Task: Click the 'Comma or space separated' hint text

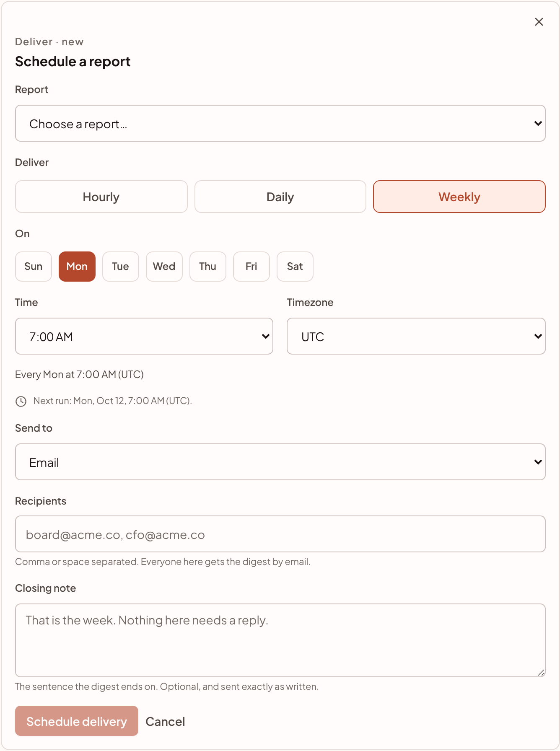Action: pyautogui.click(x=163, y=562)
